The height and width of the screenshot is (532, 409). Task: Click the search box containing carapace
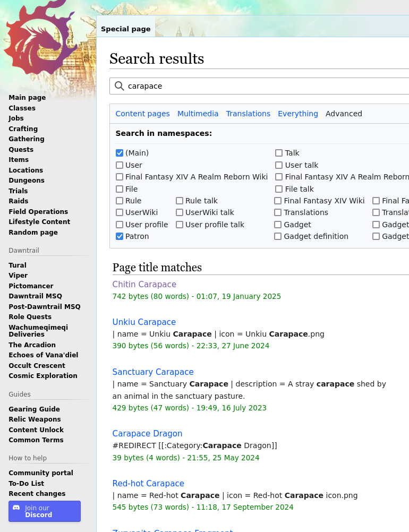pyautogui.click(x=259, y=86)
